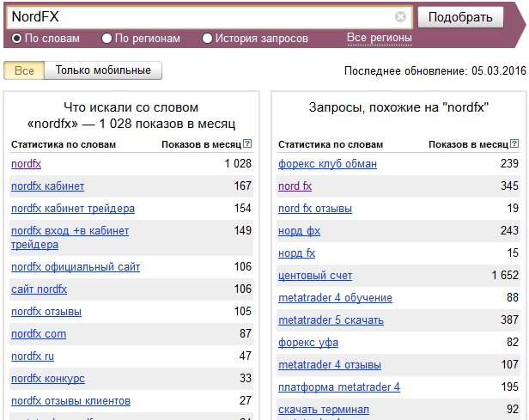The image size is (529, 420).
Task: Open the 'центовый счет' link
Action: coord(315,276)
